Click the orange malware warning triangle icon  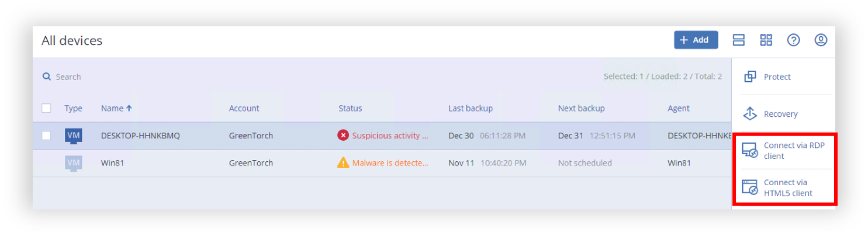tap(343, 162)
